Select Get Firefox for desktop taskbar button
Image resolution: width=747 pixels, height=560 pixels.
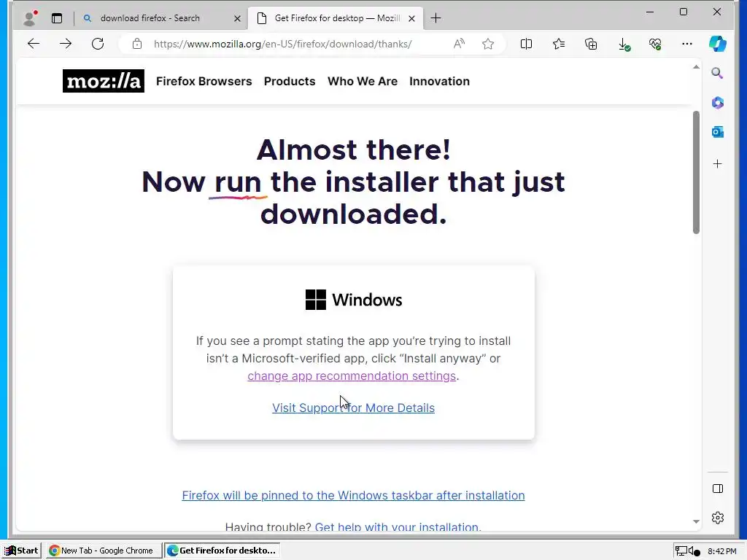tap(222, 551)
